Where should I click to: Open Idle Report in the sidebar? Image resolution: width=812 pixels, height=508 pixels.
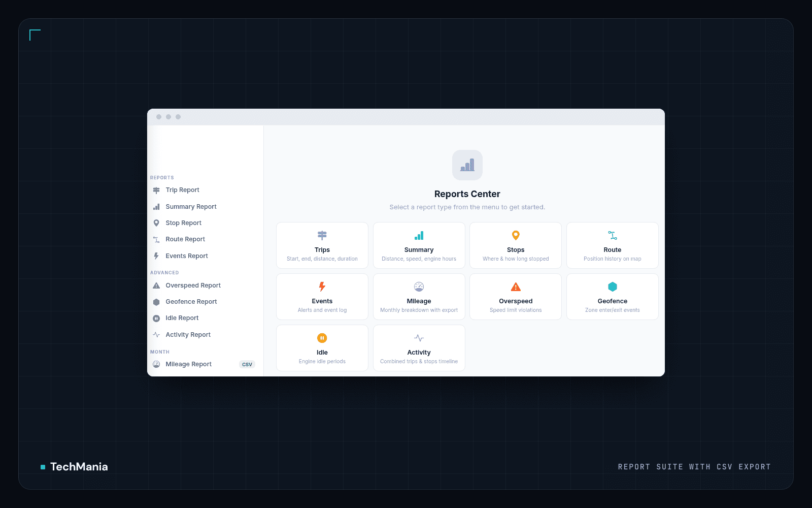[206, 318]
